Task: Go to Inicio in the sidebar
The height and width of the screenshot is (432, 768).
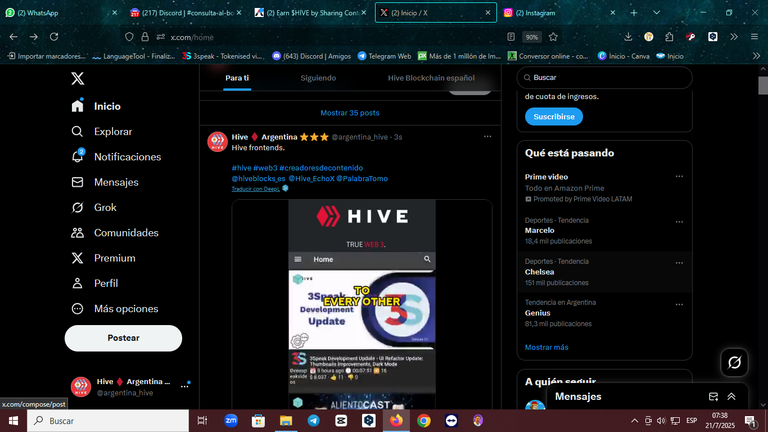Action: coord(96,106)
